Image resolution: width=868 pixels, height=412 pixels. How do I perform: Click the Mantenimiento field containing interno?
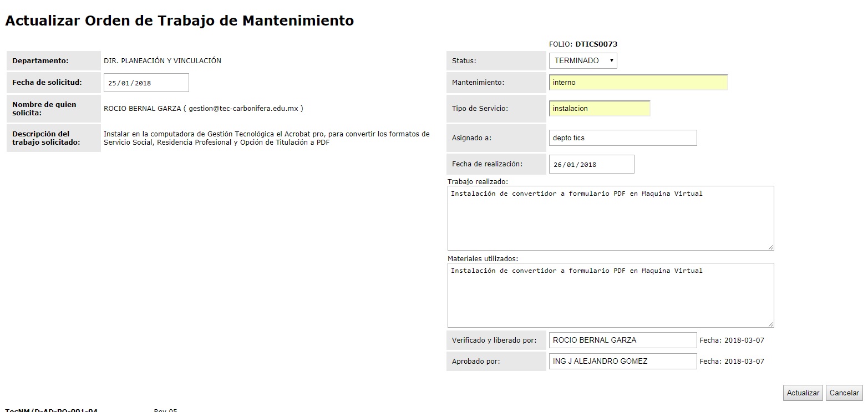point(638,83)
